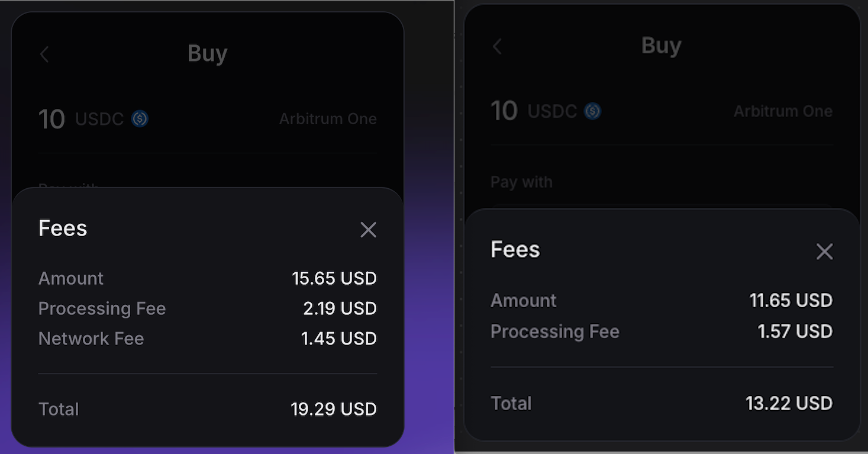
Task: Click USDC coin icon above the 13.22 USD fees
Action: point(592,111)
